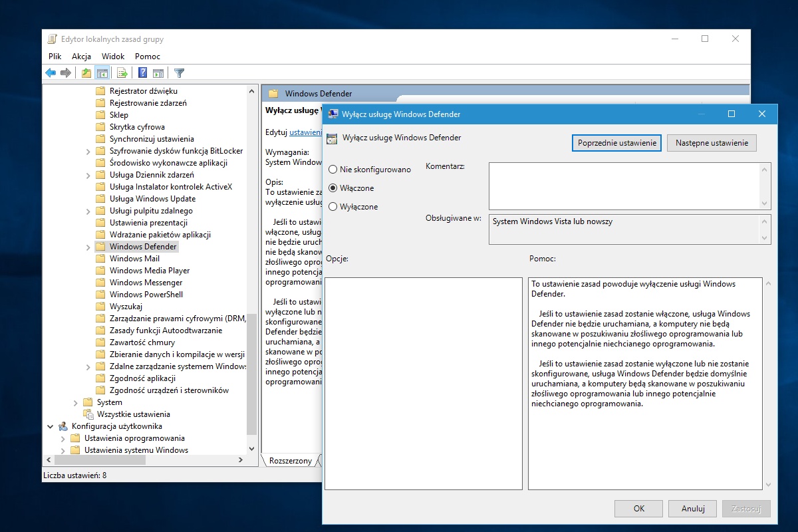Select the 'Włączone' radio button
The width and height of the screenshot is (798, 532).
click(333, 188)
